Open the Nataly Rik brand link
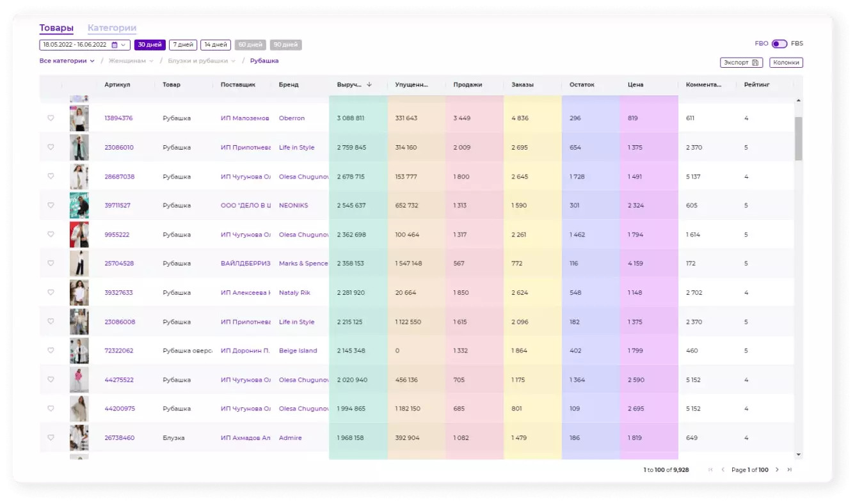Image resolution: width=855 pixels, height=504 pixels. [294, 292]
